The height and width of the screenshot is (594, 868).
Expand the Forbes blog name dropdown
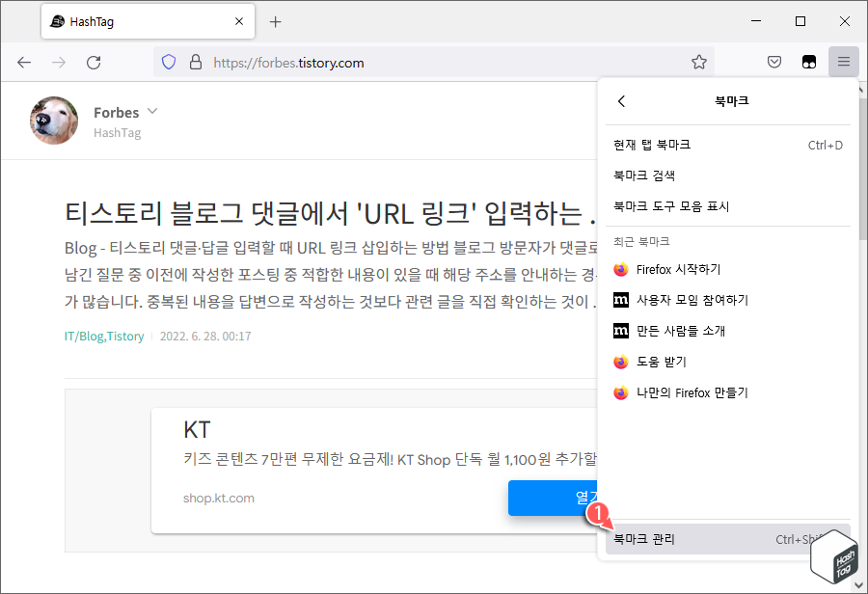coord(153,111)
